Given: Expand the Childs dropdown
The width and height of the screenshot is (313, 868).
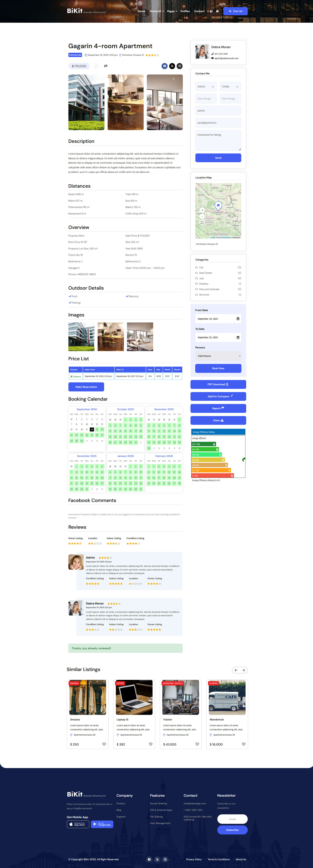Looking at the screenshot, I should (x=230, y=87).
